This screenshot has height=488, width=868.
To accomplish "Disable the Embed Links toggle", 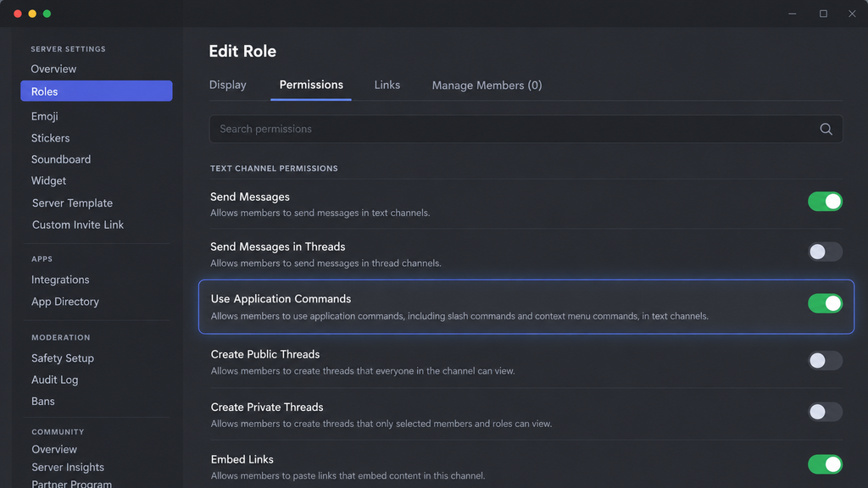I will tap(825, 464).
